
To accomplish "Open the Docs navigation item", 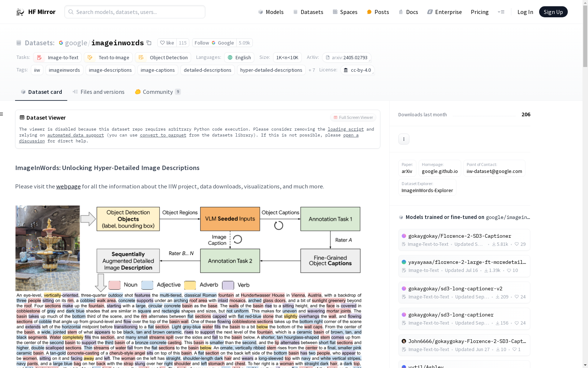I will coord(408,12).
